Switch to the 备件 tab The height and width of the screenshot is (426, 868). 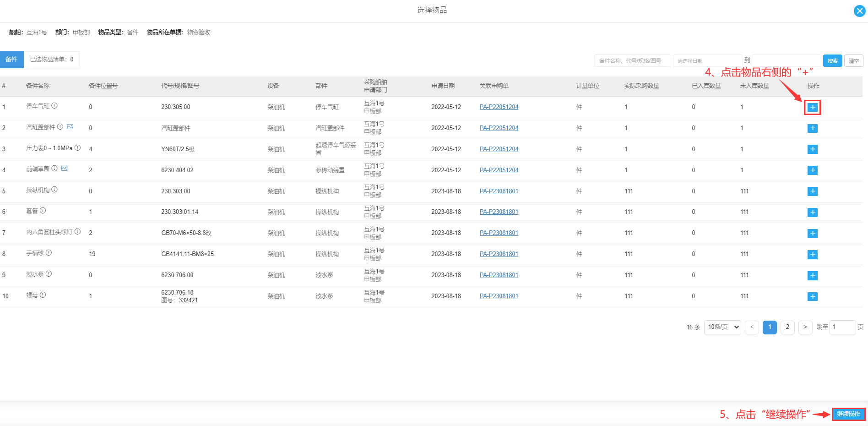[x=11, y=60]
